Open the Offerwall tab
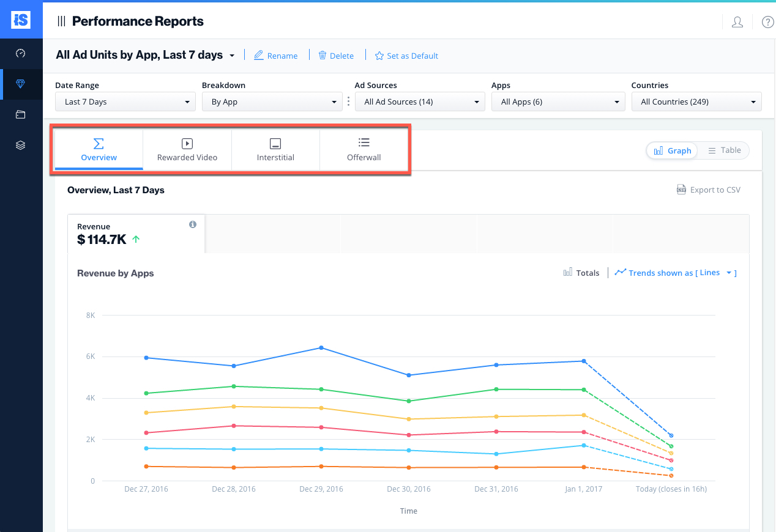The width and height of the screenshot is (776, 532). coord(364,149)
